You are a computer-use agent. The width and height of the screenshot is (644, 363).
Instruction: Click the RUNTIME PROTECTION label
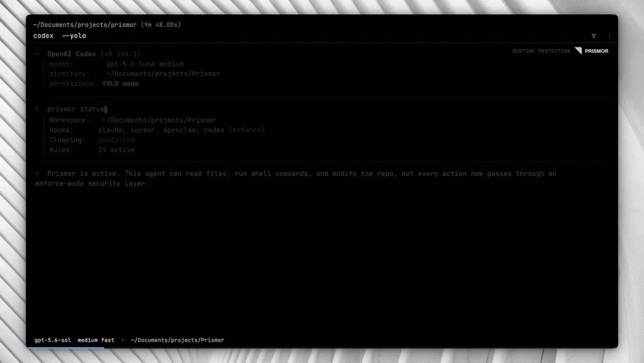(x=542, y=51)
